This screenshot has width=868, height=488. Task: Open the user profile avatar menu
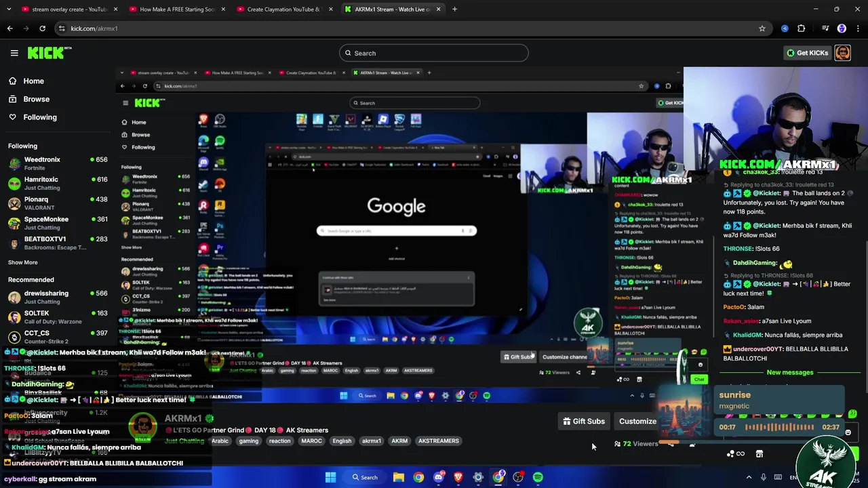click(x=842, y=53)
